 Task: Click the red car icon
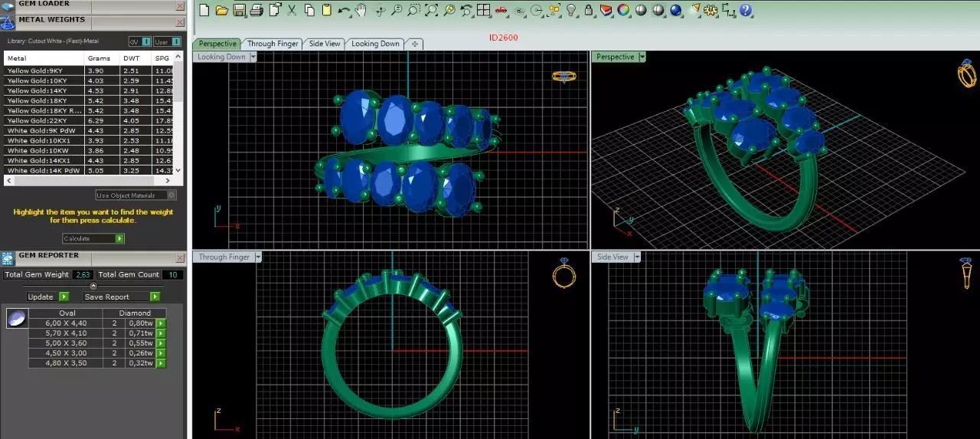click(x=501, y=11)
